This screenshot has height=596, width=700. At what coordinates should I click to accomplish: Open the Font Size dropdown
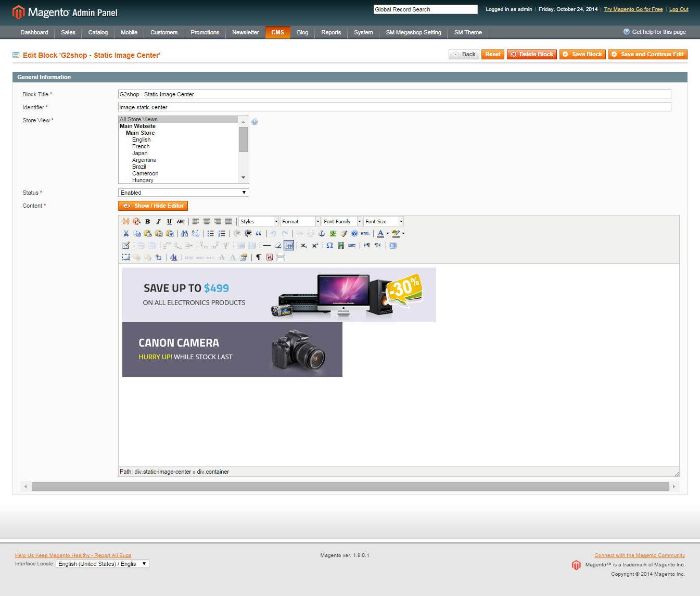tap(384, 222)
